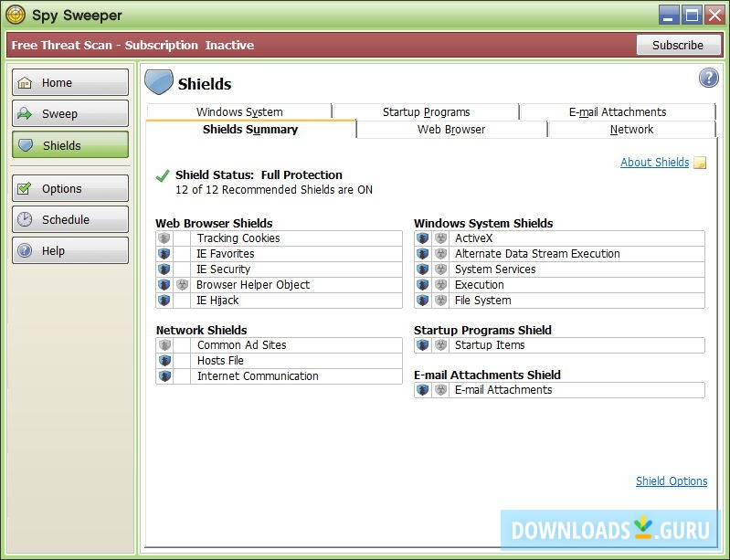This screenshot has width=730, height=560.
Task: Switch to the Startup Programs tab
Action: pos(426,111)
